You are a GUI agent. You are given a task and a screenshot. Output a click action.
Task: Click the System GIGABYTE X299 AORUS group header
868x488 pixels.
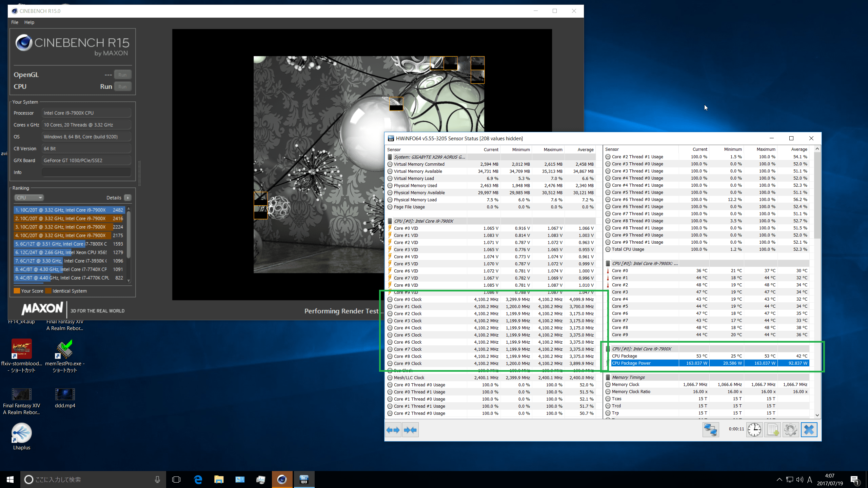491,157
